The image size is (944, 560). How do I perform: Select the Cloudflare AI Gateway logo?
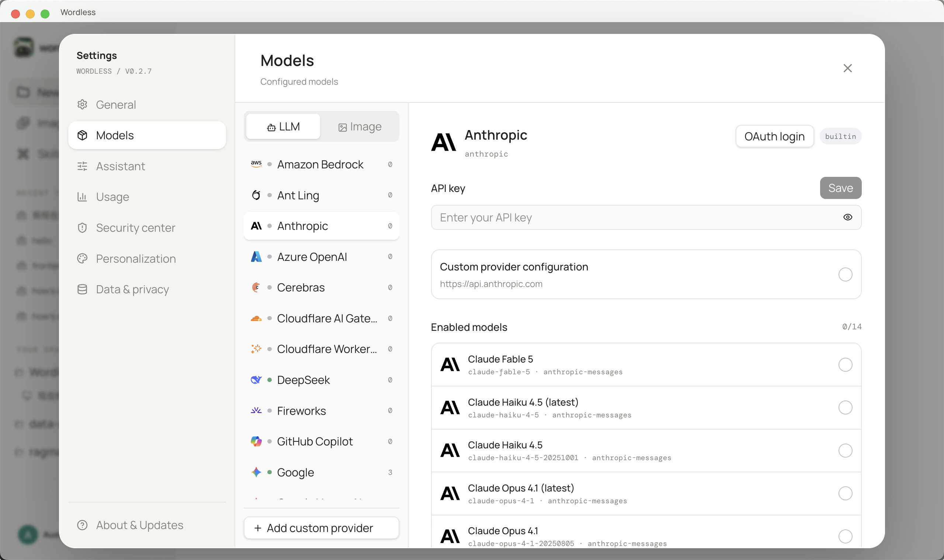click(256, 318)
